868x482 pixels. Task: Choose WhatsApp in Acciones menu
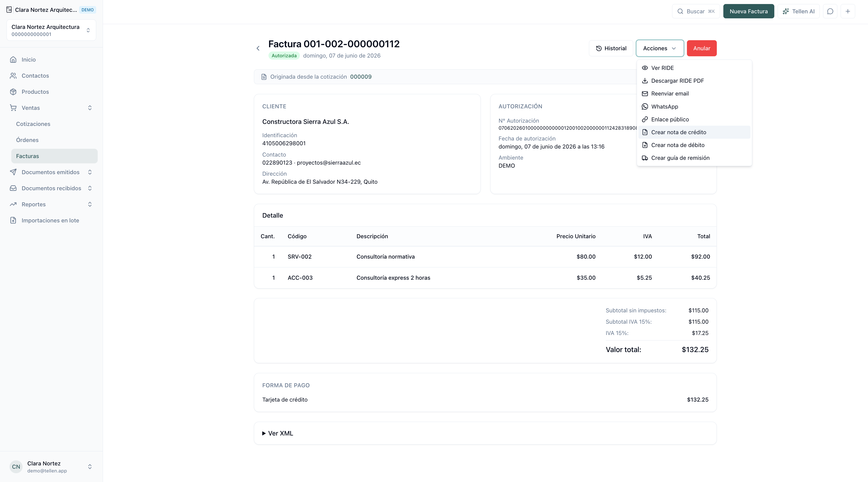[694, 107]
